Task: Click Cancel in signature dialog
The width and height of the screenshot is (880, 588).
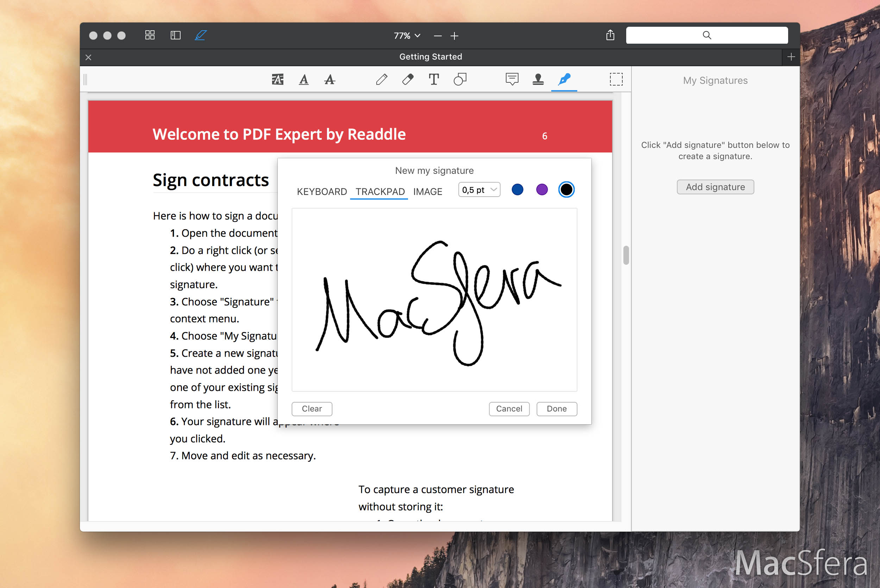Action: point(509,409)
